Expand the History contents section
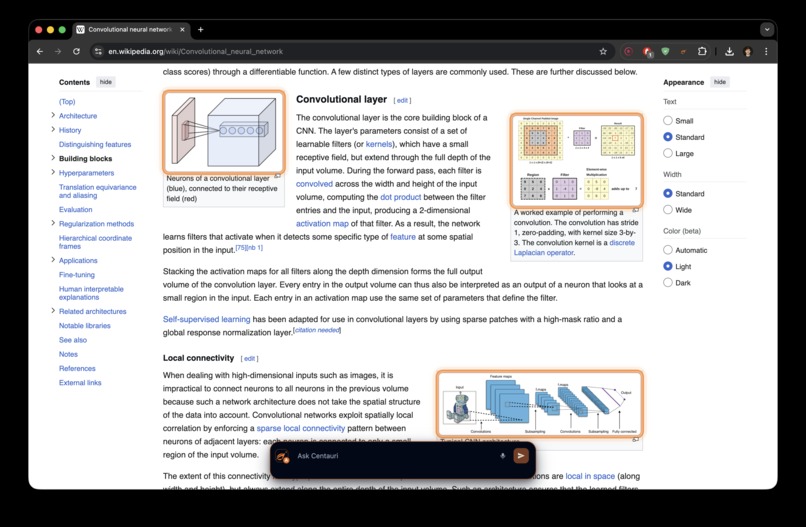Image resolution: width=806 pixels, height=527 pixels. tap(53, 130)
